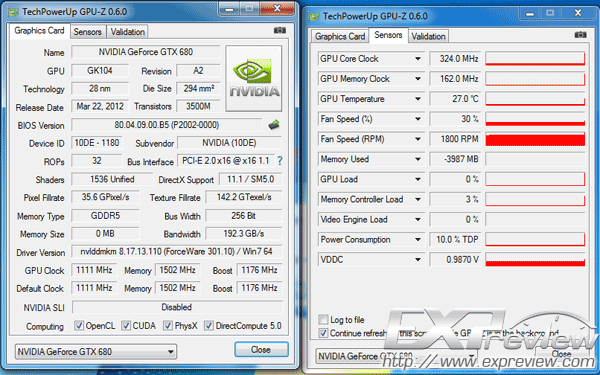Click the Driver Version field

(x=176, y=251)
